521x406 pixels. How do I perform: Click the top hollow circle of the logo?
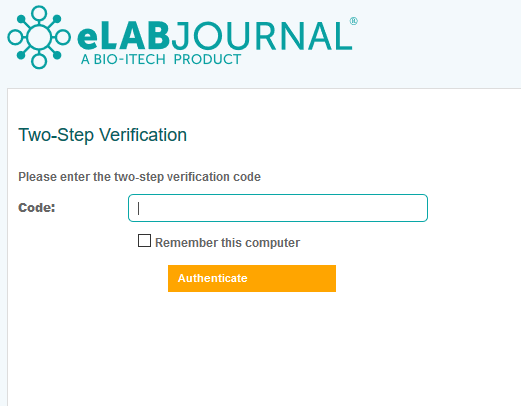point(39,13)
